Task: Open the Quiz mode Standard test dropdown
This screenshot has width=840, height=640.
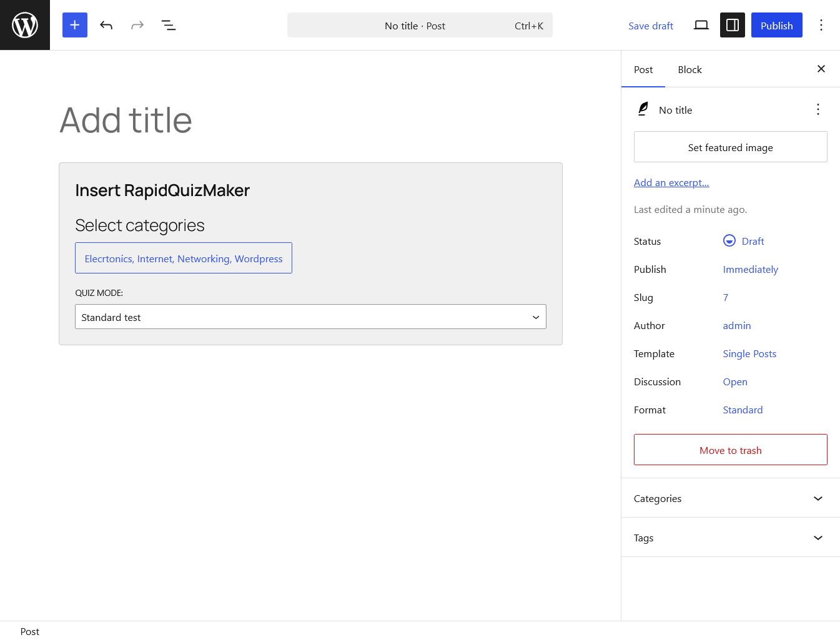Action: 310,317
